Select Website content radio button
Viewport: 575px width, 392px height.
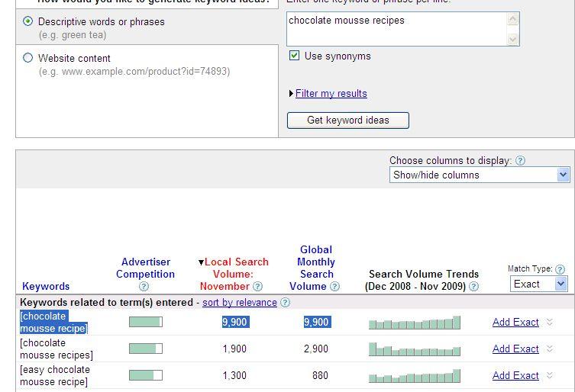coord(28,58)
